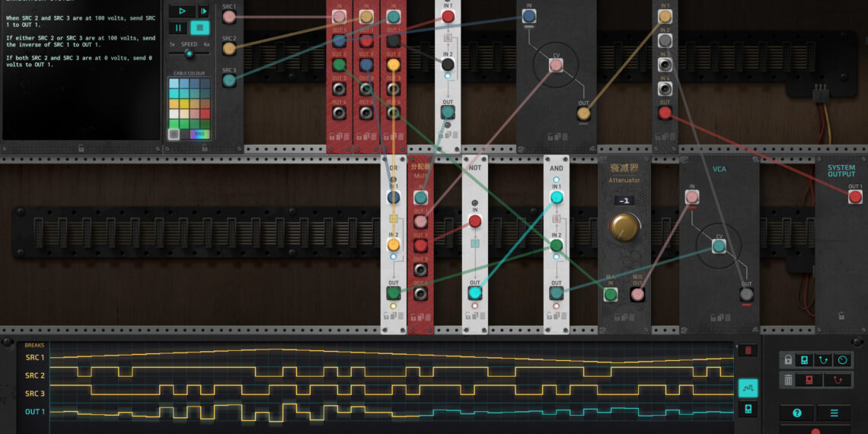868x434 pixels.
Task: Click the padlock on the lower VCA module
Action: (x=711, y=318)
